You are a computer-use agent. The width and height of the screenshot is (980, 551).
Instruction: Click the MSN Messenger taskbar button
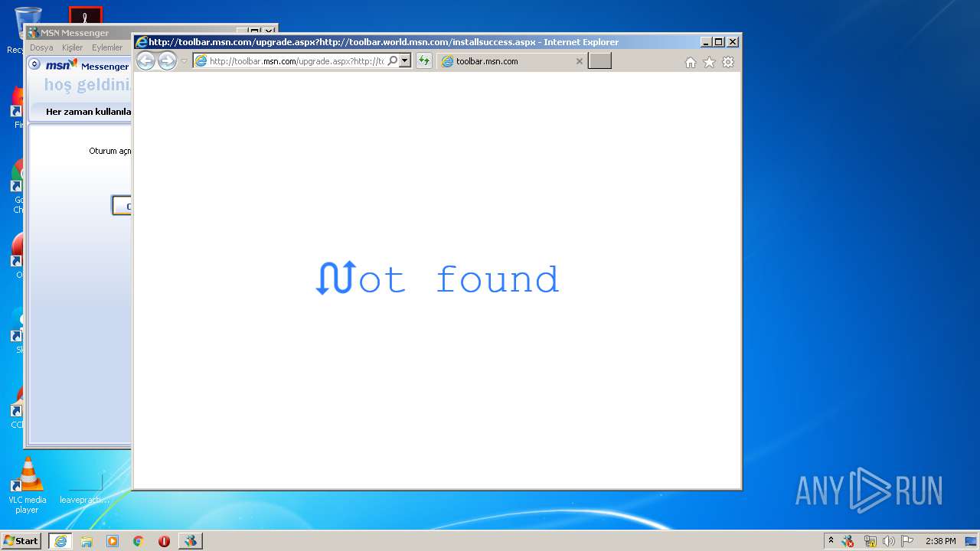click(191, 541)
